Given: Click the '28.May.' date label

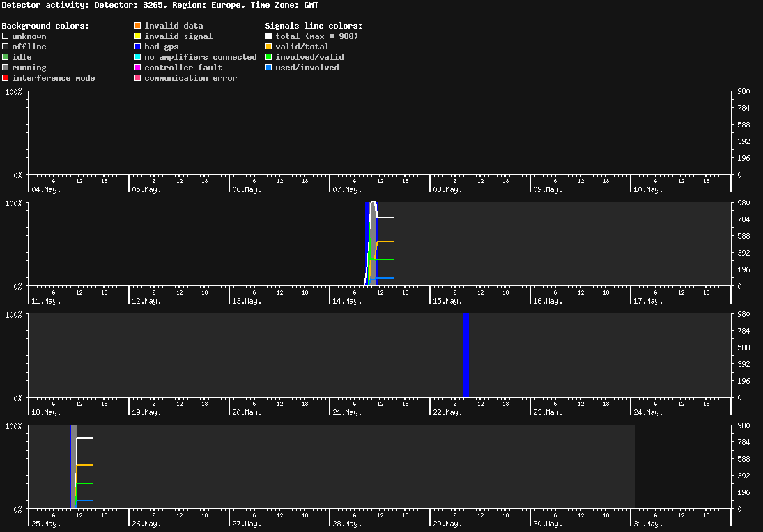Looking at the screenshot, I should click(347, 524).
